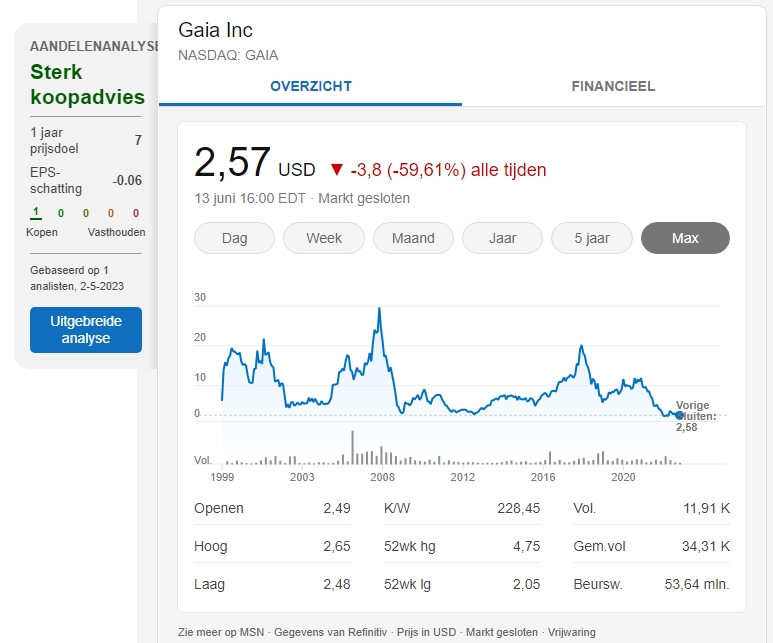Image resolution: width=773 pixels, height=643 pixels.
Task: Follow the Zie meer op MSN link
Action: tap(219, 632)
